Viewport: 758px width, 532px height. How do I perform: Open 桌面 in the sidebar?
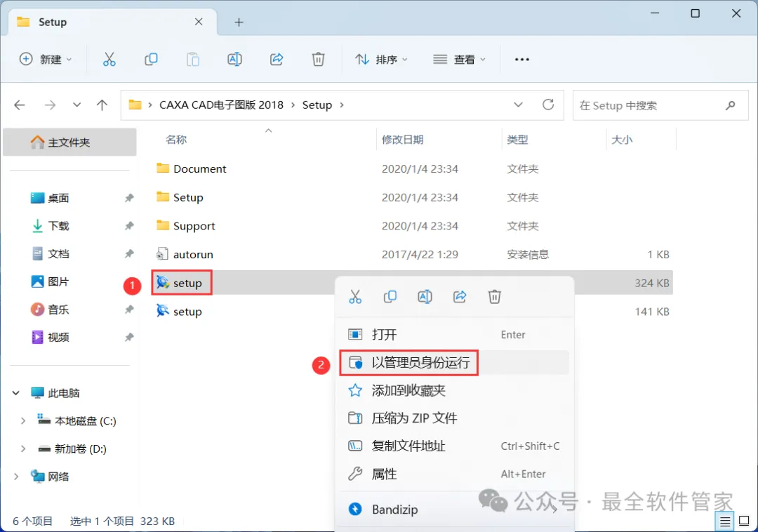pos(58,198)
